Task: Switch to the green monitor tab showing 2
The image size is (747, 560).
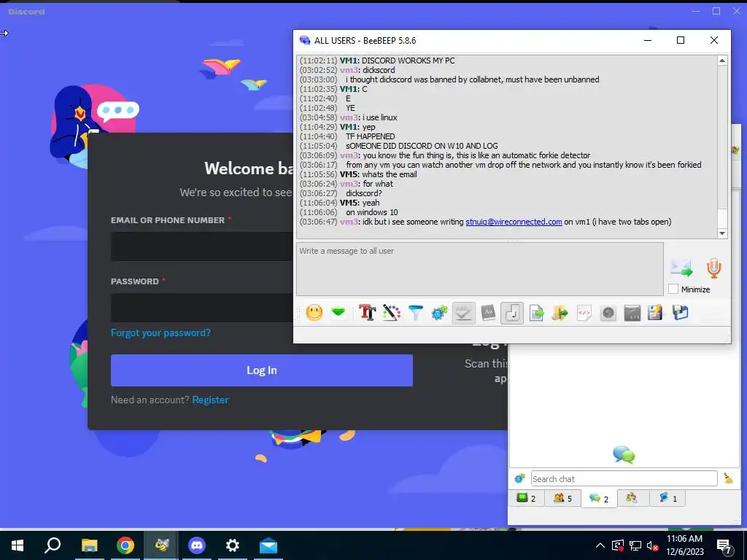Action: point(526,498)
